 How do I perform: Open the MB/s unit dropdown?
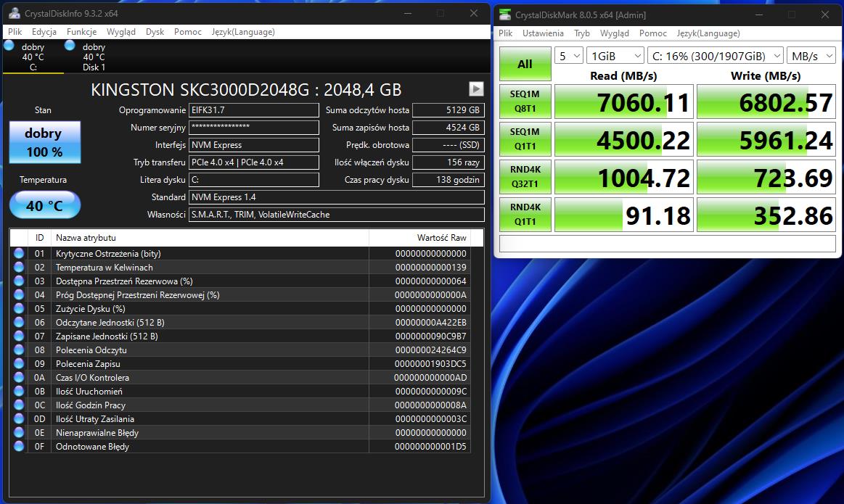pyautogui.click(x=813, y=56)
